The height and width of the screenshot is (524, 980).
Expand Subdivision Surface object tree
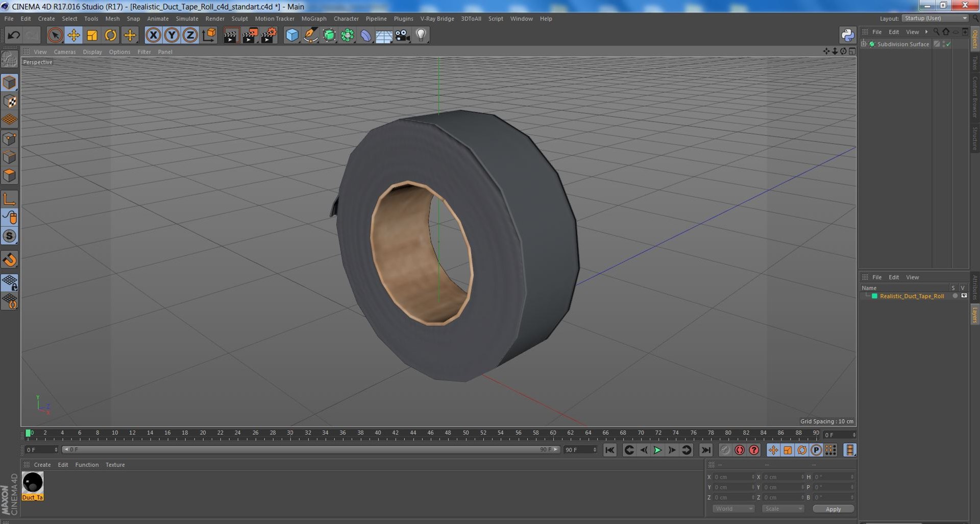tap(864, 44)
